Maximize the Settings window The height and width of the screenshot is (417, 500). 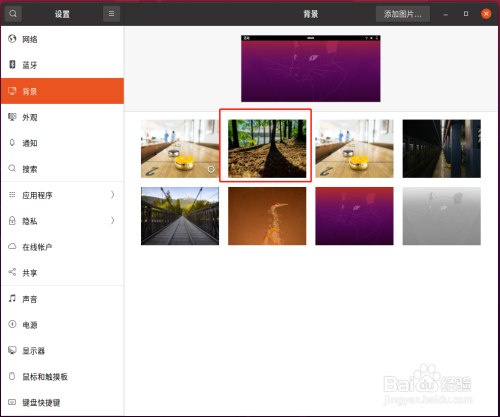(x=466, y=14)
